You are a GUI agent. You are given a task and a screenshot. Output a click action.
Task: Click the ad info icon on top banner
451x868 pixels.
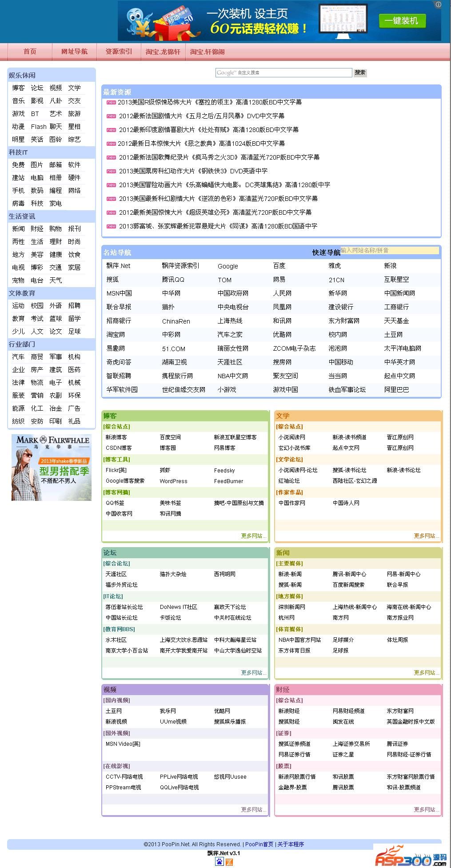[438, 4]
